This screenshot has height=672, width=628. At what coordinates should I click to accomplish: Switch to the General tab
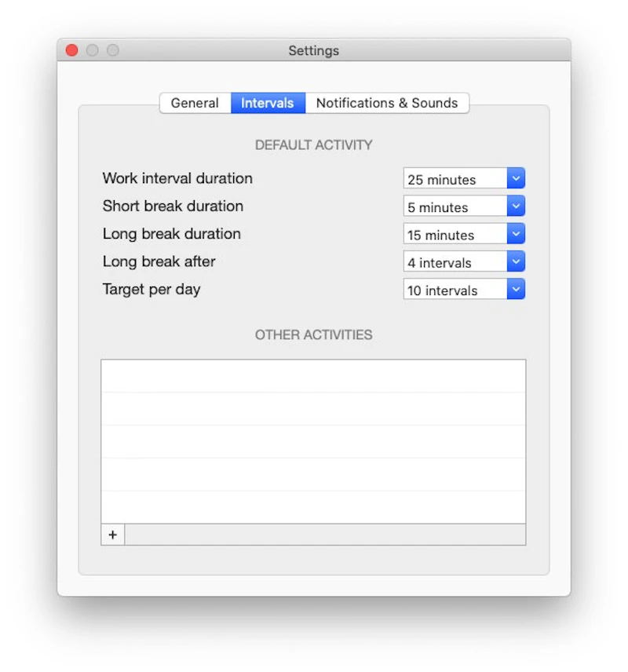(195, 103)
